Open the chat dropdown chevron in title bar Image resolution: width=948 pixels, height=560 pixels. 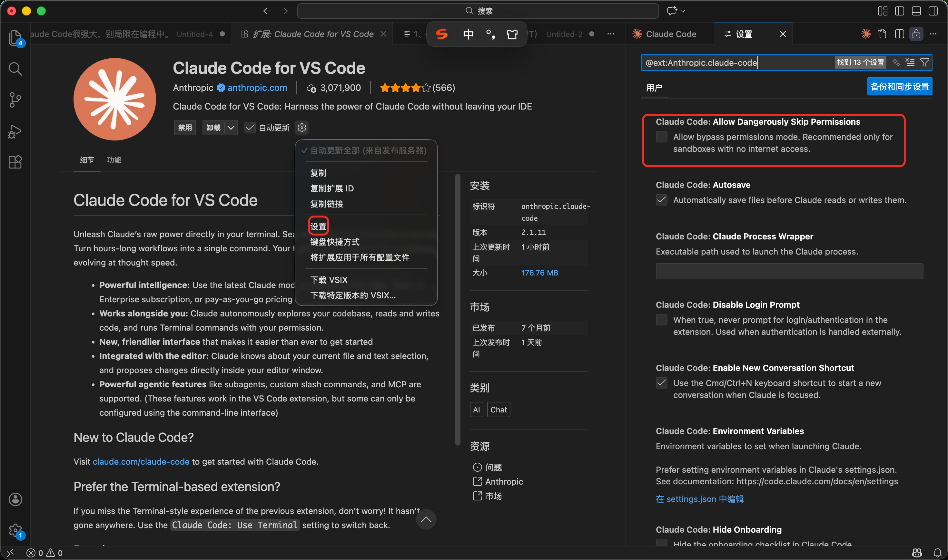pyautogui.click(x=683, y=11)
